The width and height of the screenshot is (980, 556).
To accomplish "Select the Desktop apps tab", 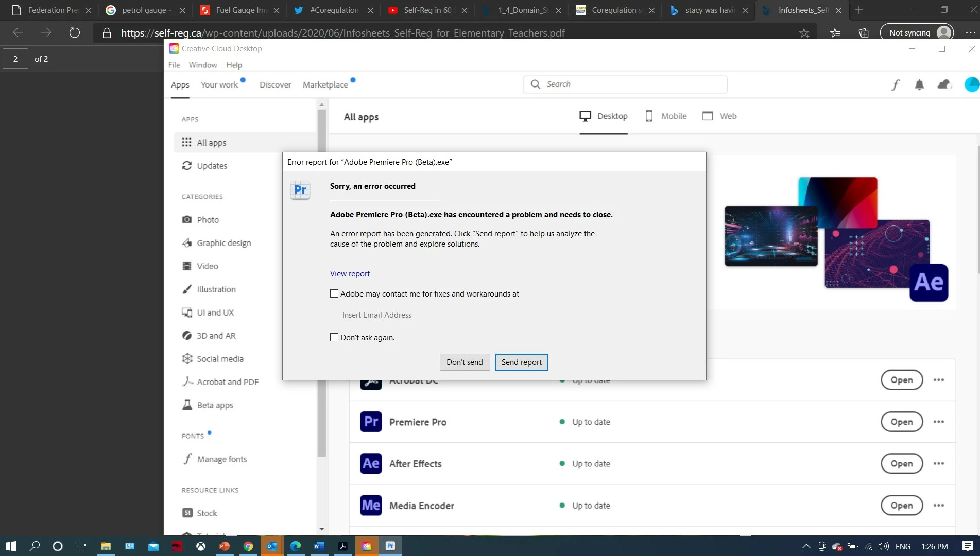I will 604,116.
